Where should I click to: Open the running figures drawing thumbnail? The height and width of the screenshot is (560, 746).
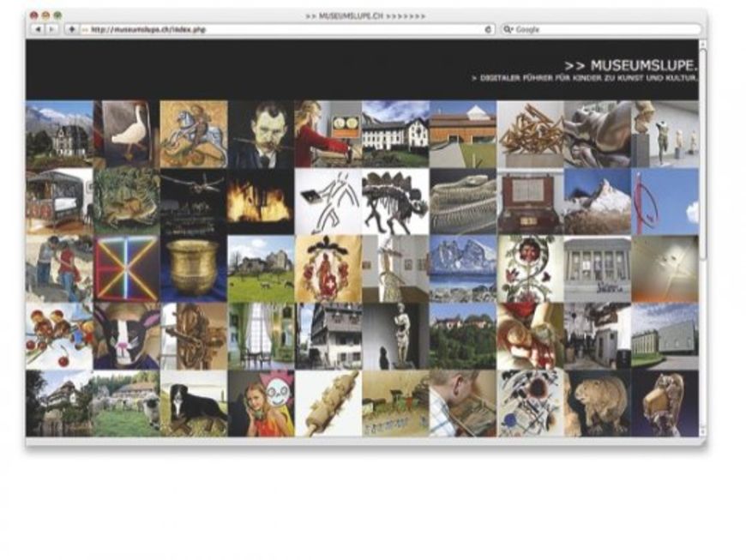pyautogui.click(x=328, y=202)
